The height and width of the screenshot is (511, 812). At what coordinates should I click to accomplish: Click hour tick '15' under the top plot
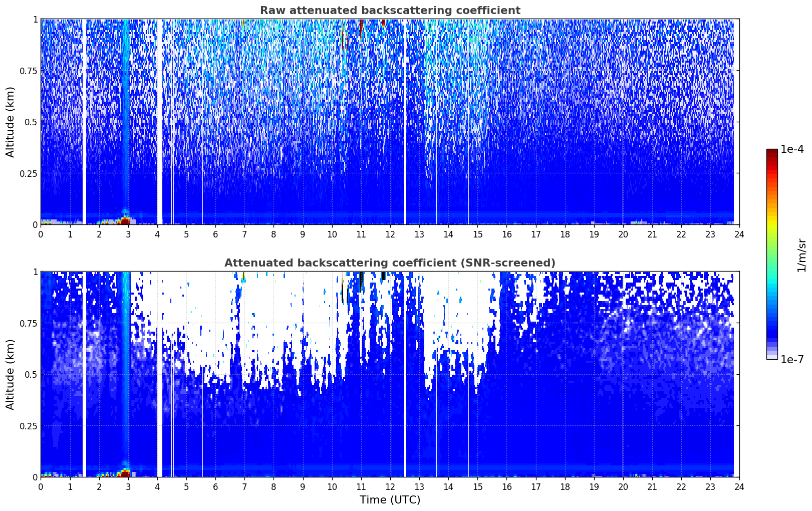(477, 234)
